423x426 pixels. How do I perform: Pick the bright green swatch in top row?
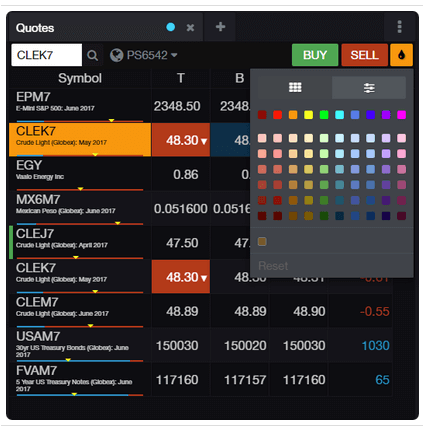(x=324, y=115)
